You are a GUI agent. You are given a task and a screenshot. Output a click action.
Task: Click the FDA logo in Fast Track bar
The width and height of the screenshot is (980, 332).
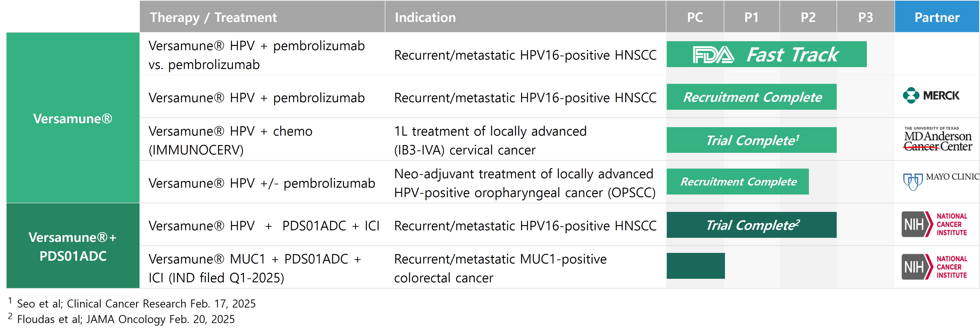point(713,55)
